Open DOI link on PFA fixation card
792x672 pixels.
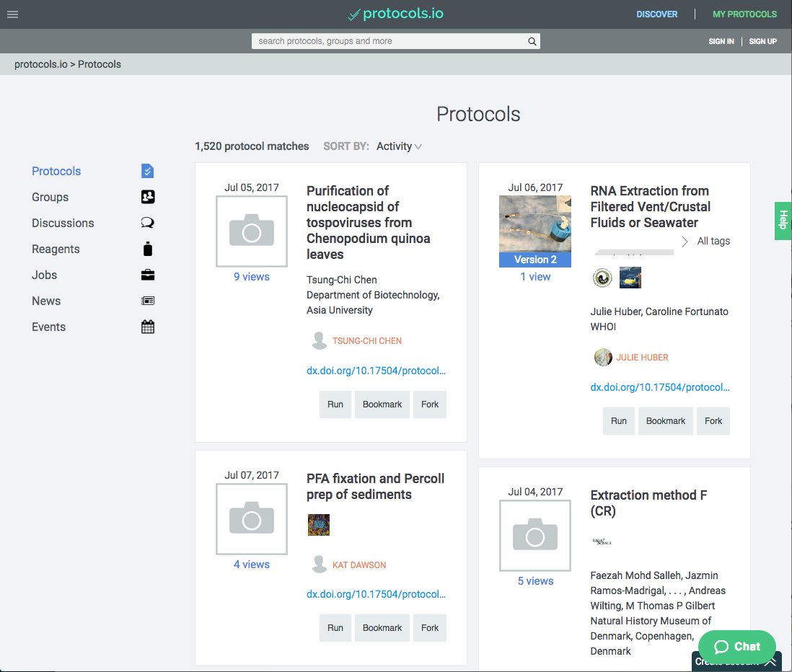tap(377, 595)
